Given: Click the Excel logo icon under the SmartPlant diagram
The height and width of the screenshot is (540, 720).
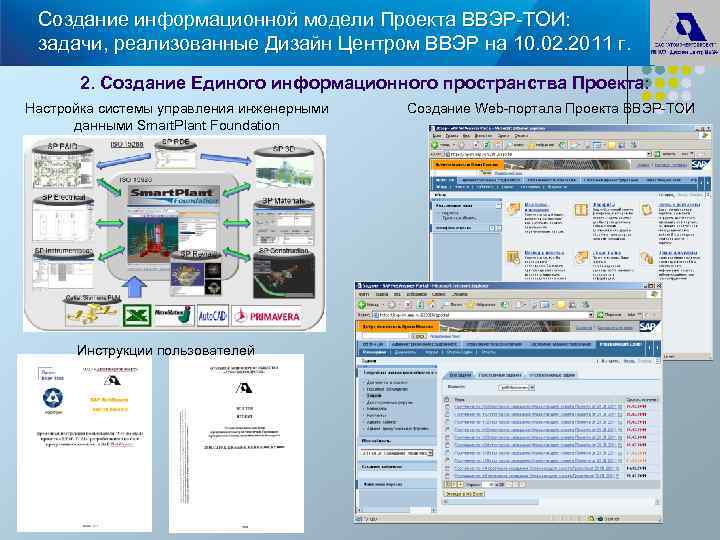Looking at the screenshot, I should (x=136, y=316).
